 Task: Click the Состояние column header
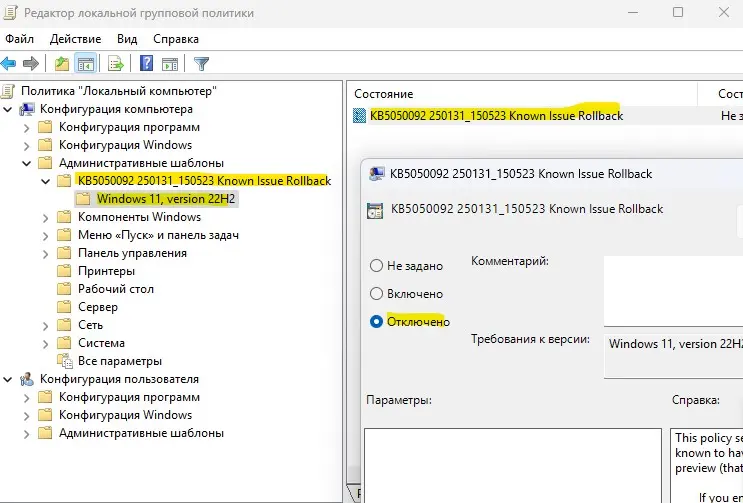[x=524, y=94]
